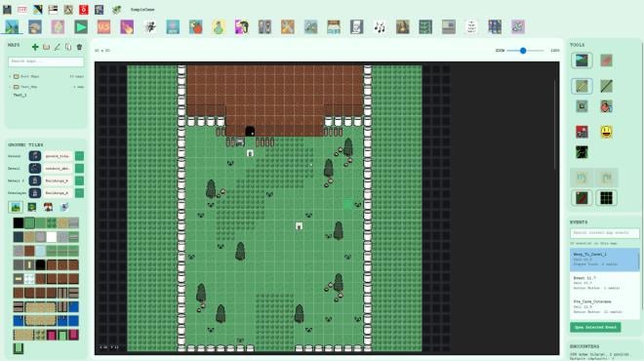Select the pencil draw tool in Tools

582,86
